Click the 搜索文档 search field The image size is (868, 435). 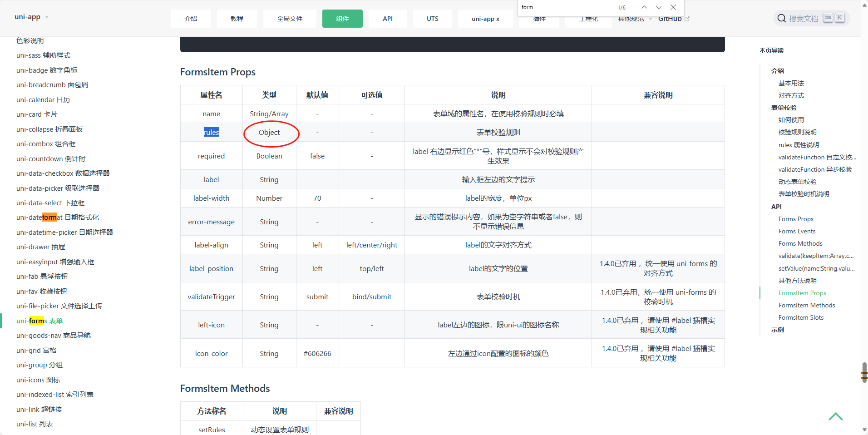(x=803, y=19)
